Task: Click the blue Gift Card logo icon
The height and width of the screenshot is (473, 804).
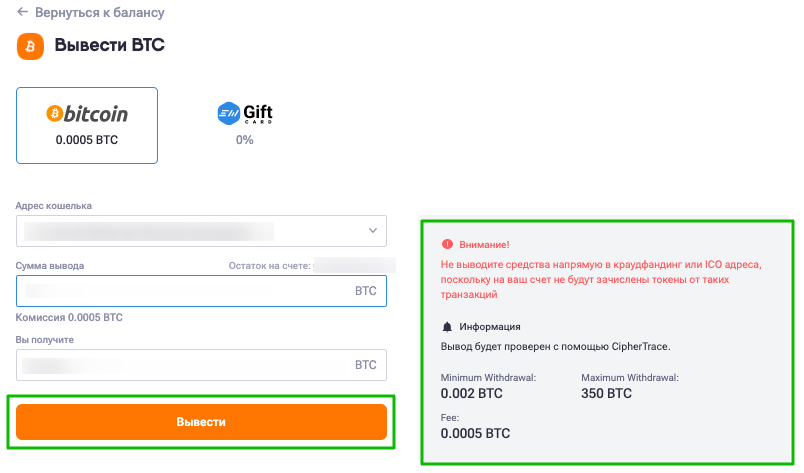Action: (x=228, y=113)
